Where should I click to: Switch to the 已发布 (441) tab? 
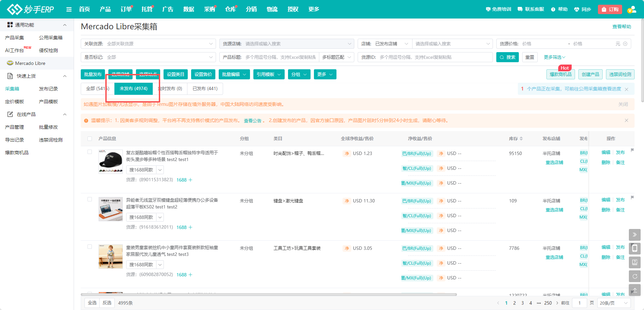coord(205,88)
